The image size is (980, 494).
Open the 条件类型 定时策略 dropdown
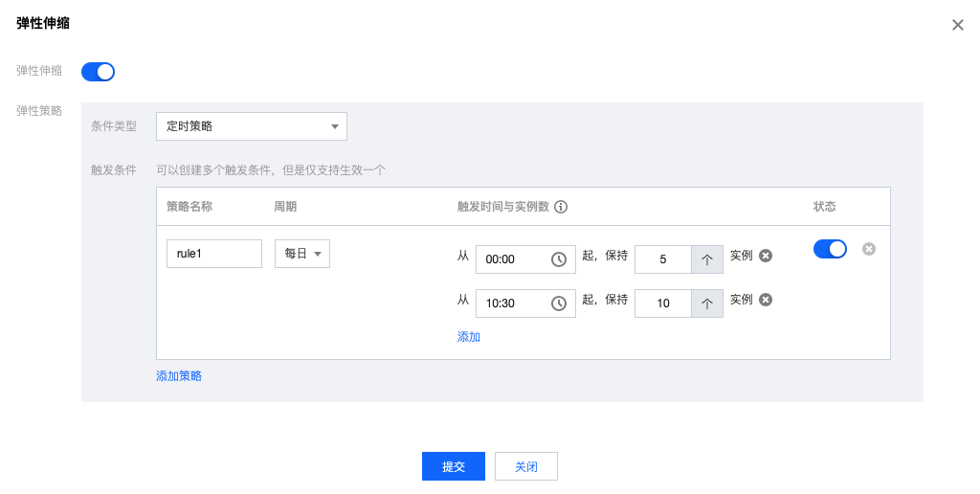pyautogui.click(x=252, y=126)
